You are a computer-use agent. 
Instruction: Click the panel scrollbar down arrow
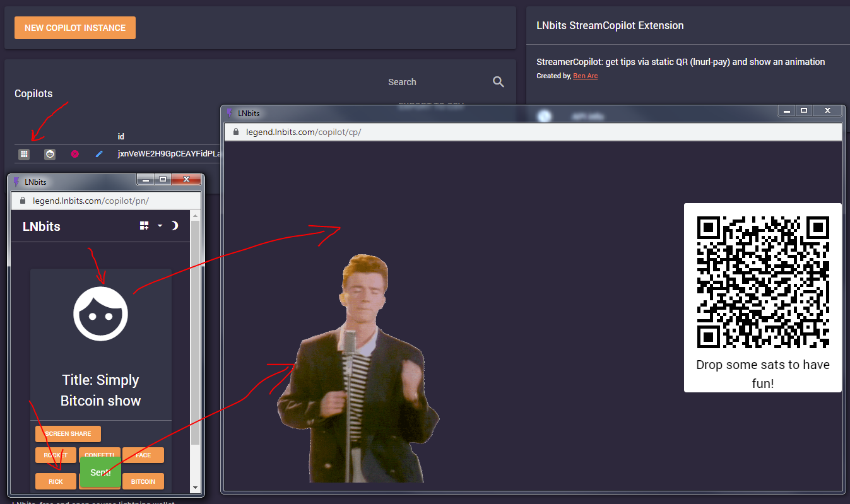pyautogui.click(x=195, y=488)
